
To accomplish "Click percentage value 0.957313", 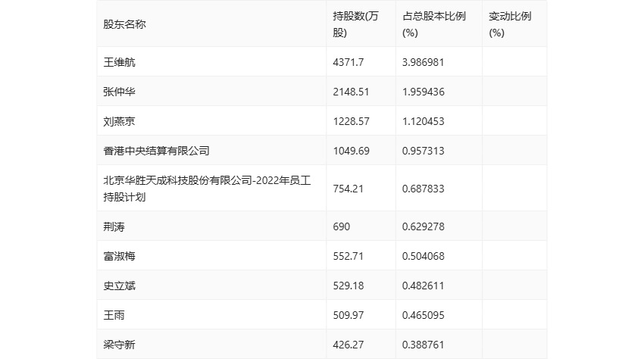I will point(423,151).
